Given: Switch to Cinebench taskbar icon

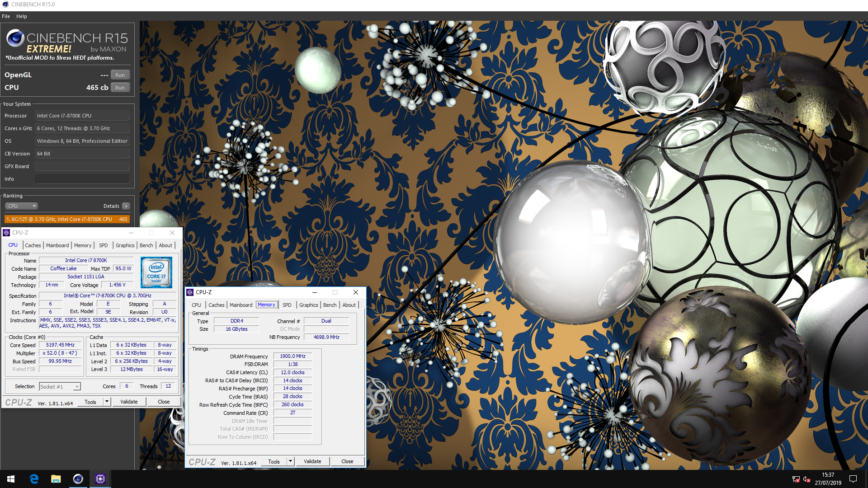Looking at the screenshot, I should (x=78, y=479).
